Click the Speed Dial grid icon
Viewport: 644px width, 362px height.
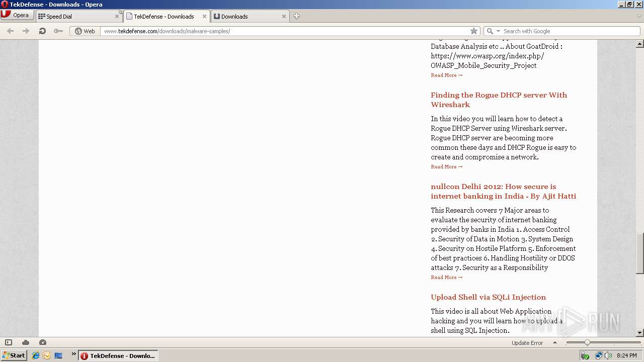click(42, 16)
